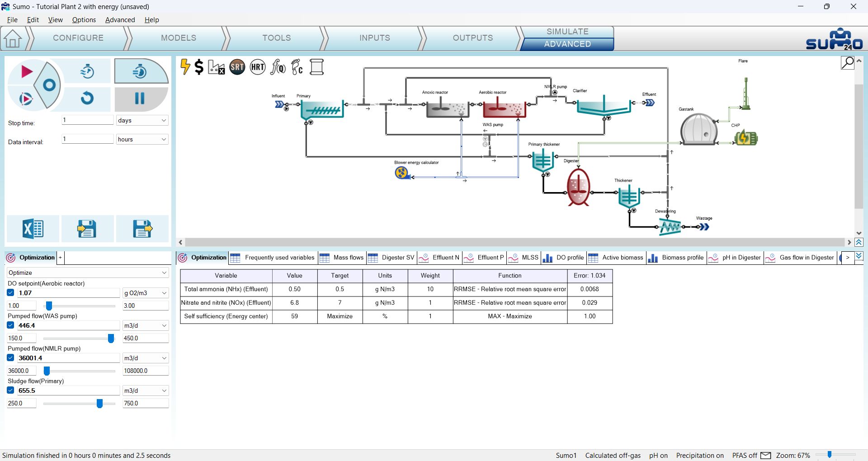Select the Gastank dome icon

pyautogui.click(x=698, y=129)
